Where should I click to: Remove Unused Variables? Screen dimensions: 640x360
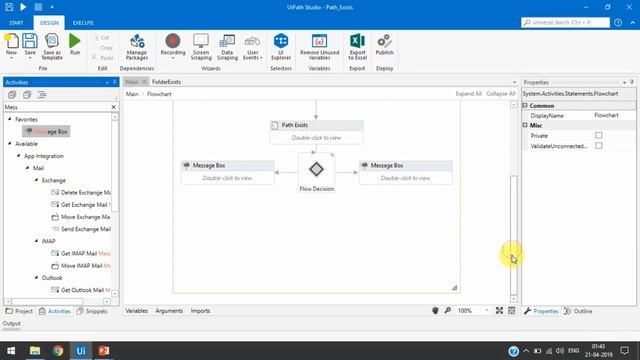tap(319, 47)
